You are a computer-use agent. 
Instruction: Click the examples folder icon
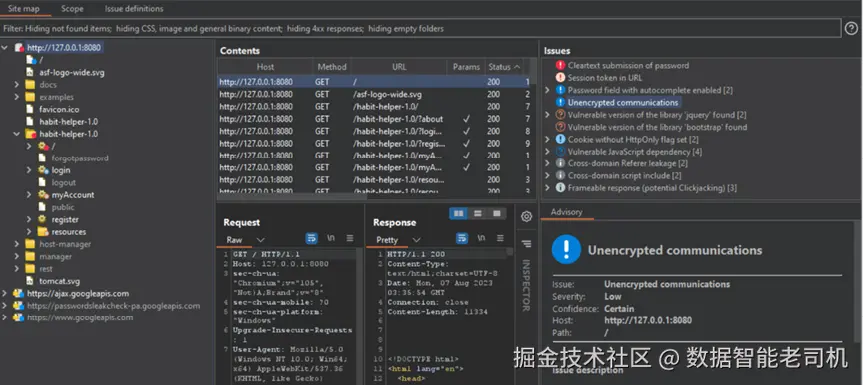(x=30, y=97)
